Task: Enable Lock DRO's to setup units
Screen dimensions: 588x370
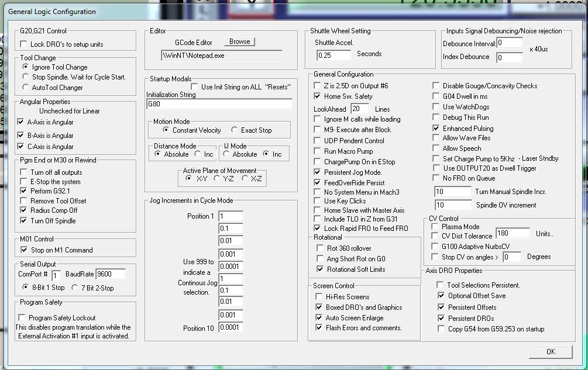Action: coord(23,44)
